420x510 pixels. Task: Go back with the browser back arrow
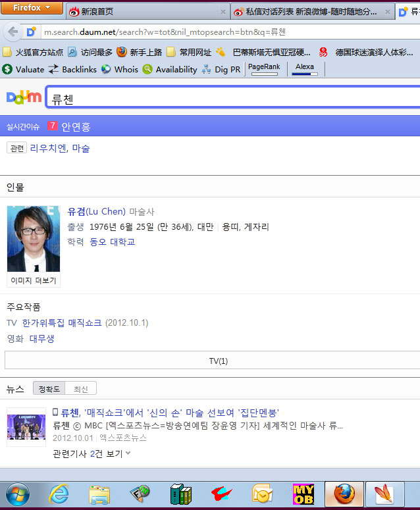pyautogui.click(x=13, y=32)
